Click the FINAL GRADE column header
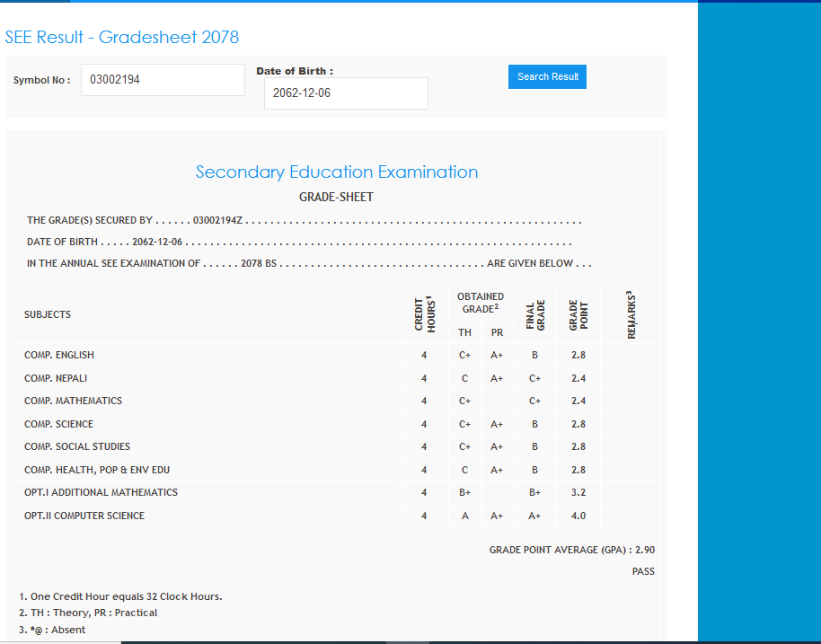The image size is (821, 644). (x=534, y=314)
